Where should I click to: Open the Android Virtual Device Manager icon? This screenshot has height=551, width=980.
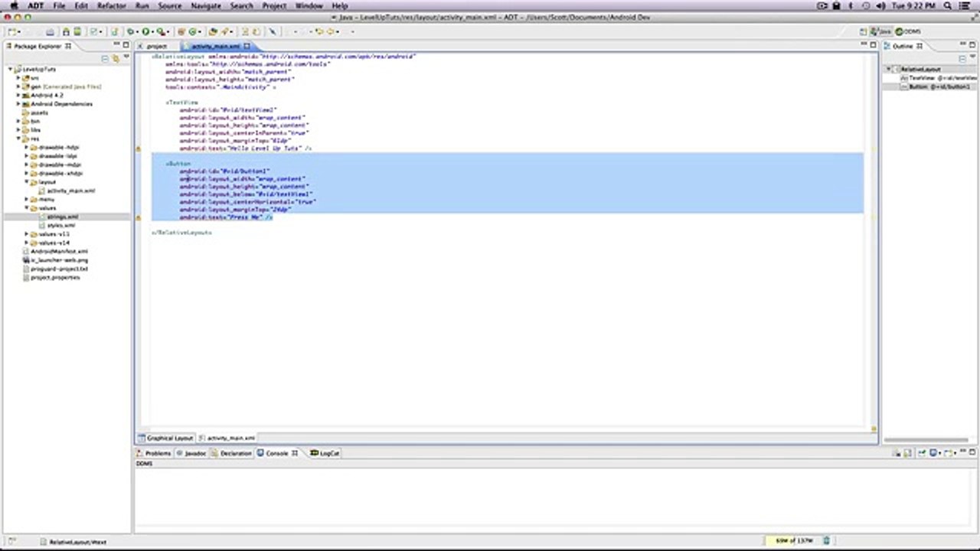click(x=77, y=32)
